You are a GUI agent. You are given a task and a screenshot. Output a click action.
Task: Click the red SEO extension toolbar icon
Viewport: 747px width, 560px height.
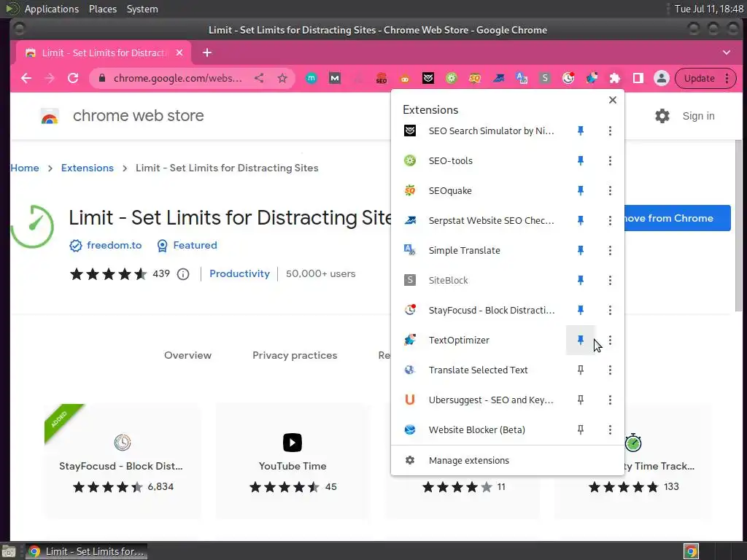click(x=381, y=78)
